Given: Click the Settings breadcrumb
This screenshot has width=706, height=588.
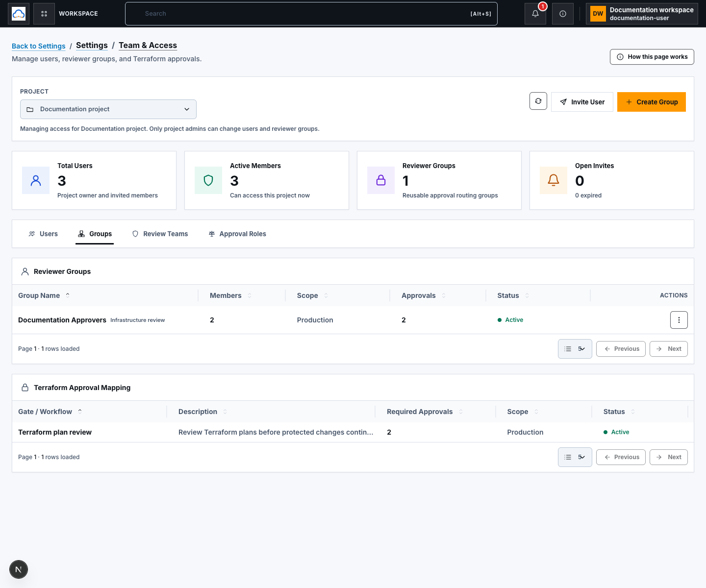Looking at the screenshot, I should click(92, 46).
